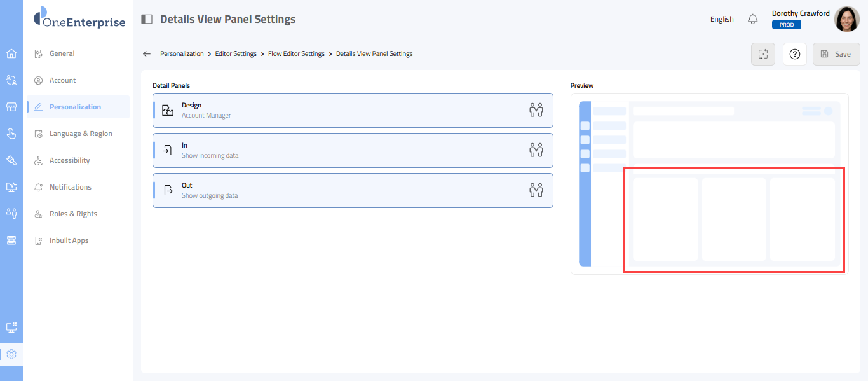Image resolution: width=868 pixels, height=381 pixels.
Task: Select the settings gear icon at bottom left
Action: [11, 354]
